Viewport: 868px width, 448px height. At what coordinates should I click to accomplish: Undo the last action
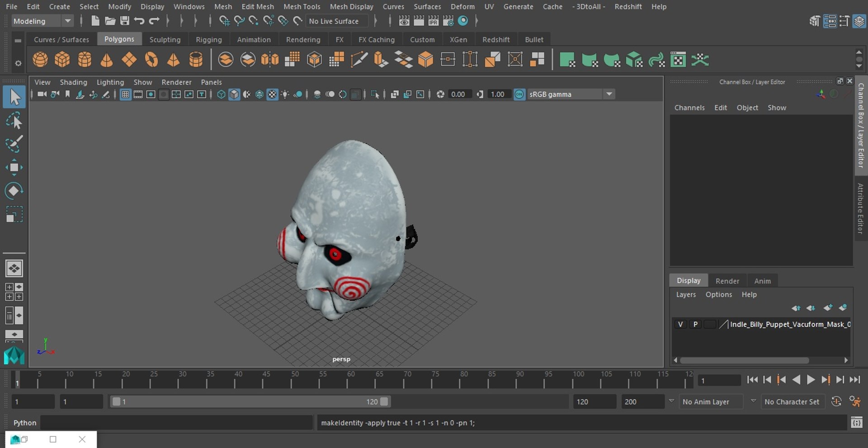pos(139,21)
